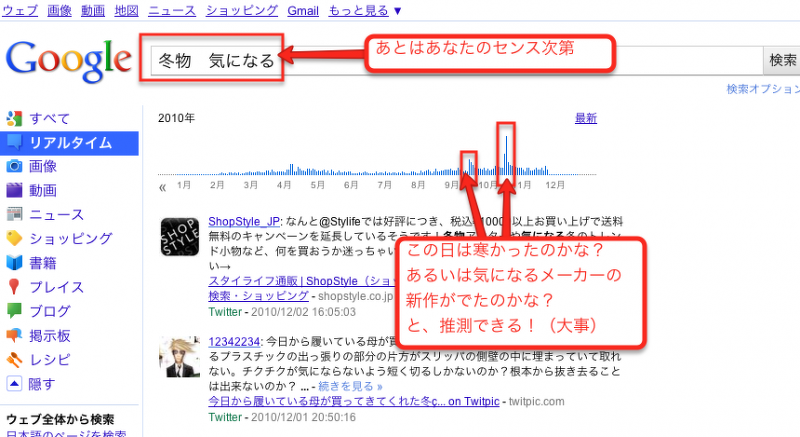Select 書籍 filter label in sidebar
This screenshot has height=437, width=800.
click(43, 263)
